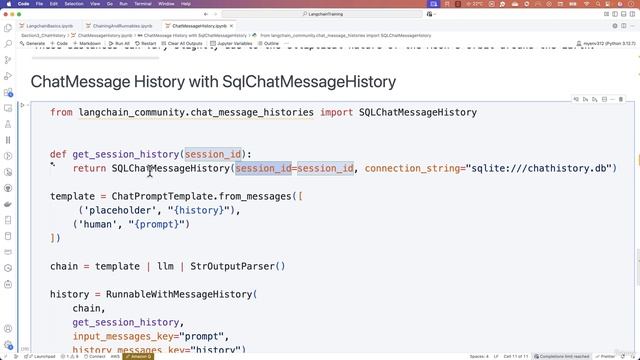The image size is (640, 360).
Task: Click Launchpad in status bar
Action: pos(41,356)
